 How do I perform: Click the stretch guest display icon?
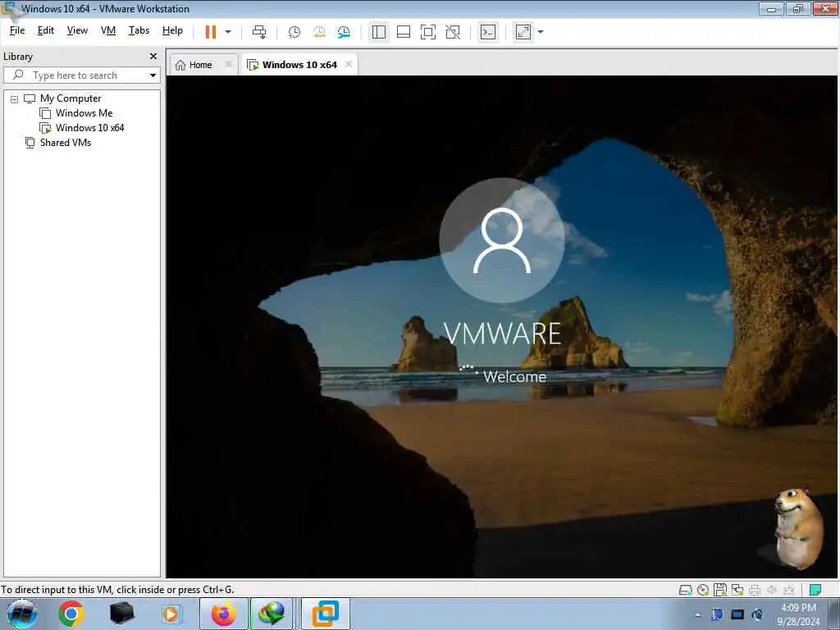click(523, 32)
